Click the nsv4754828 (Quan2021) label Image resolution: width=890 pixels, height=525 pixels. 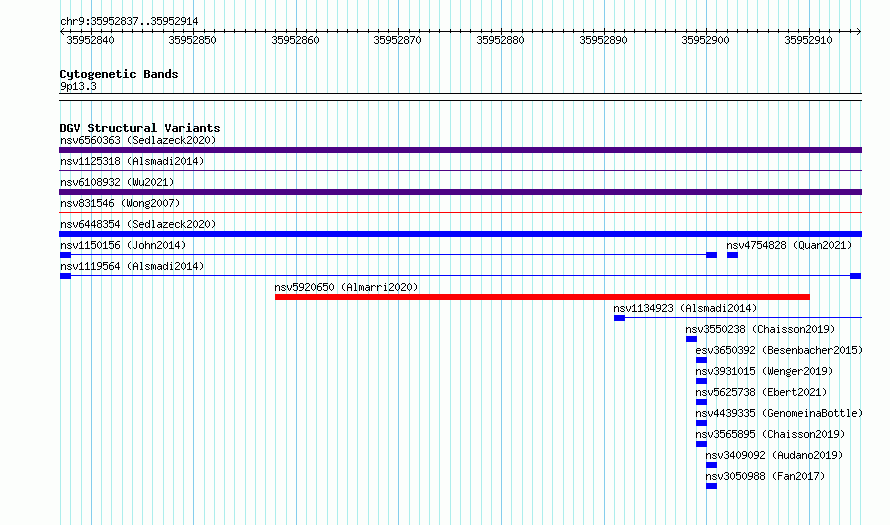(x=789, y=245)
